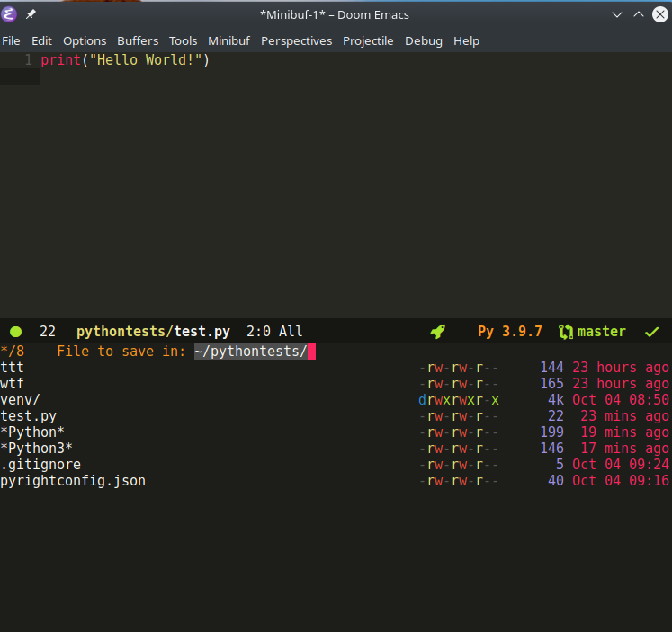Click the 2:0 cursor position indicator
The height and width of the screenshot is (632, 672).
[x=258, y=332]
